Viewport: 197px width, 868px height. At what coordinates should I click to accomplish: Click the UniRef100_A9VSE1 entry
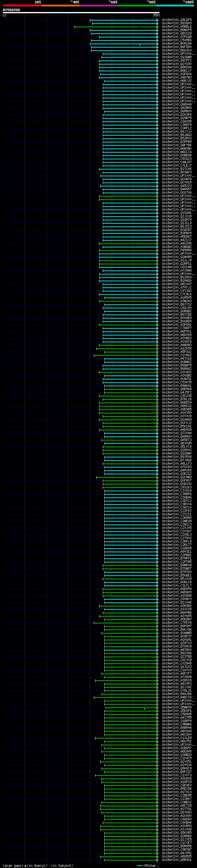(177, 551)
